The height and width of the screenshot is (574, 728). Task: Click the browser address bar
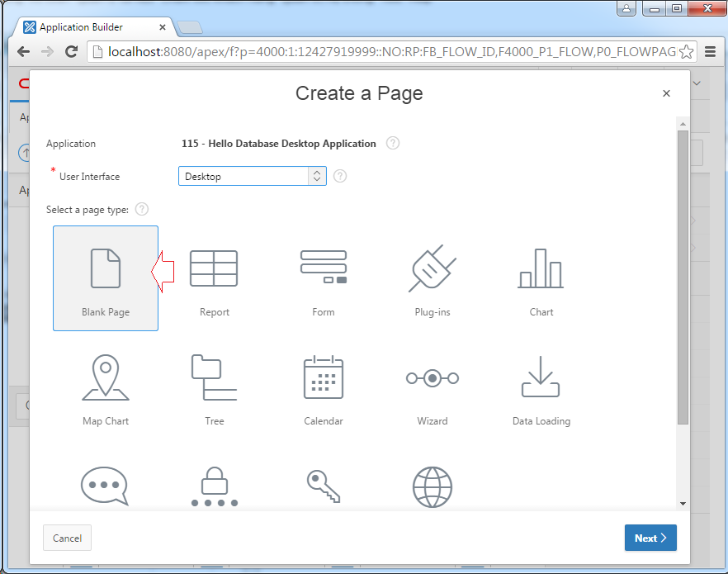coord(391,51)
